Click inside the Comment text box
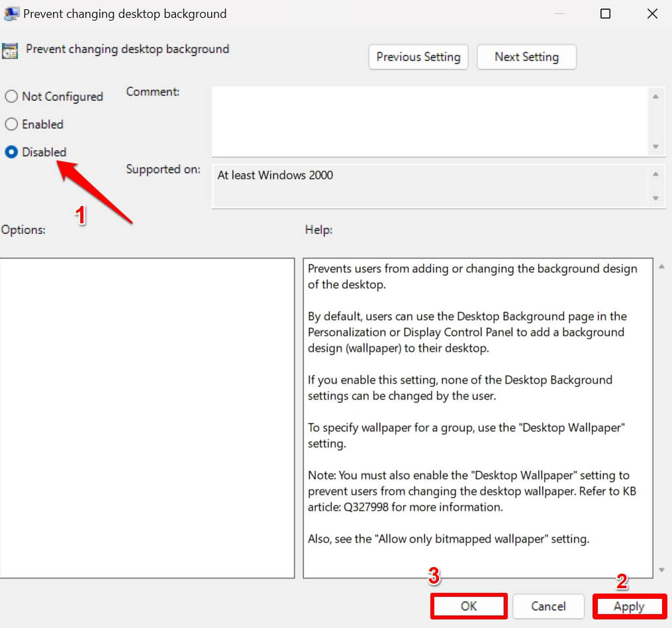The width and height of the screenshot is (672, 628). pyautogui.click(x=429, y=121)
